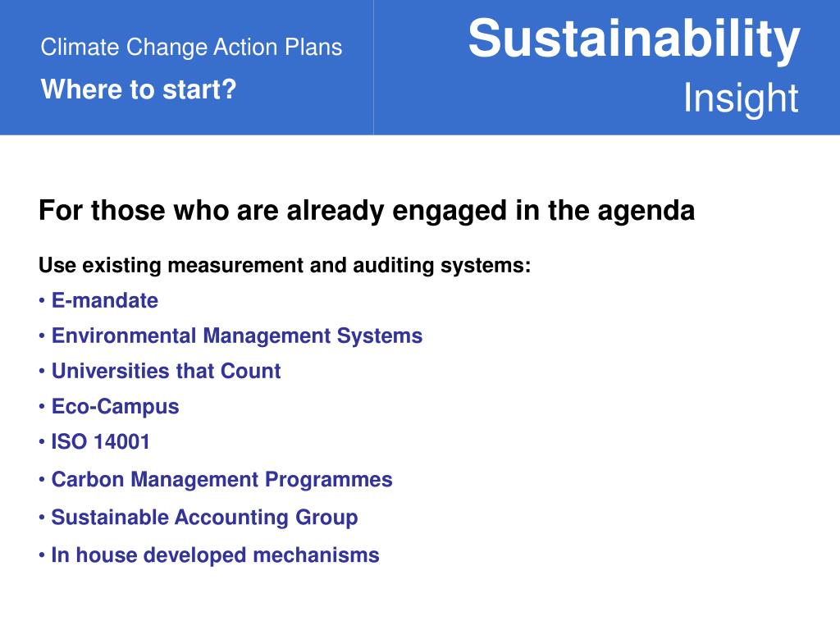This screenshot has height=630, width=840.
Task: Click In house developed mechanisms bullet
Action: tap(215, 555)
